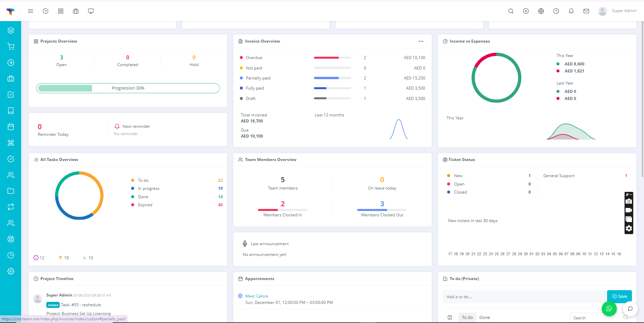Click the General Support ticket type
The height and width of the screenshot is (323, 644).
point(559,176)
